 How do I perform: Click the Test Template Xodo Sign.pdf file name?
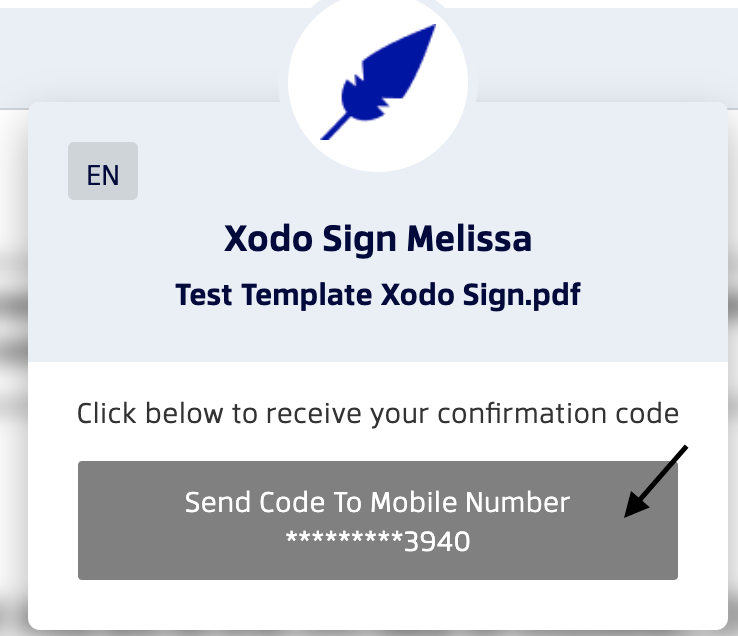(378, 295)
